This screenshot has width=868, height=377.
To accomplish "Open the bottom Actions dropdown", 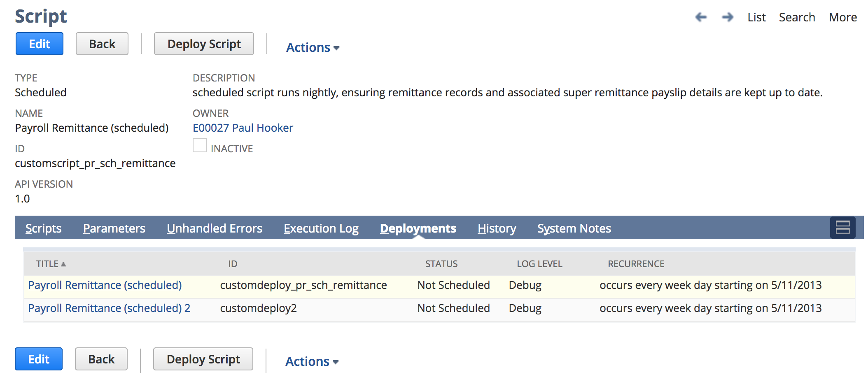I will [312, 361].
